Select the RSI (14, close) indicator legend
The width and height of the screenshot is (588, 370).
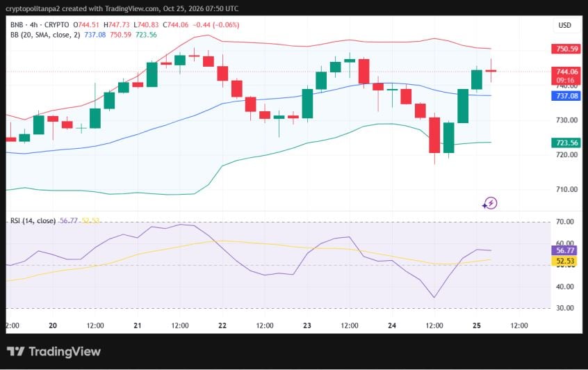click(x=33, y=220)
